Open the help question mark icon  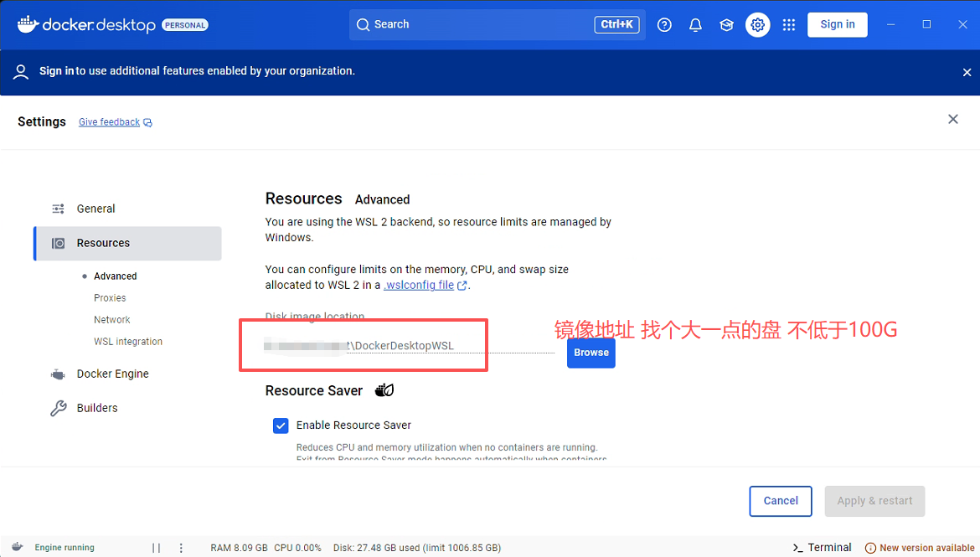coord(664,24)
